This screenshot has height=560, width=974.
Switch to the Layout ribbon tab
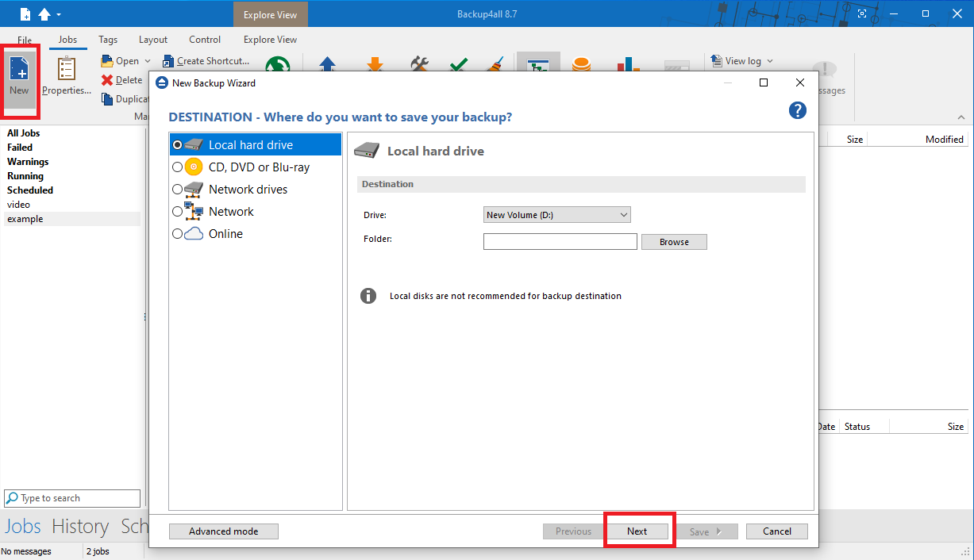pos(153,40)
